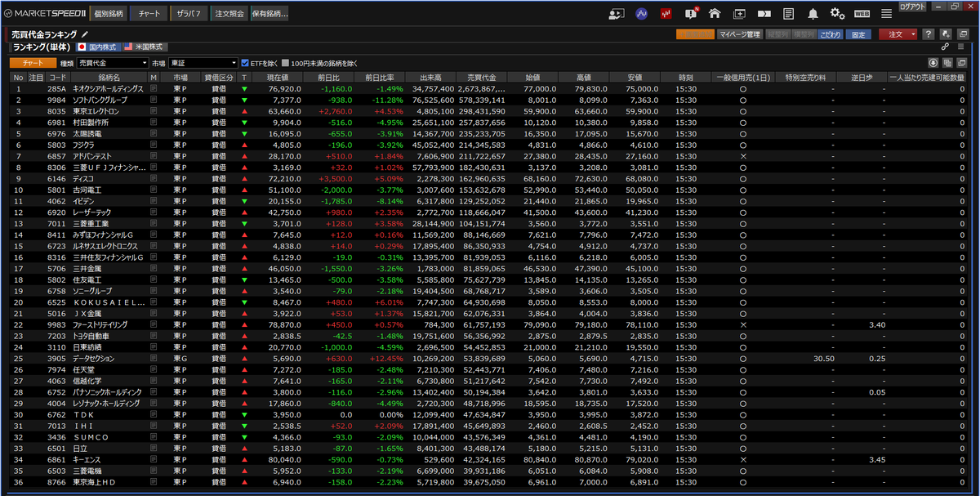Click the マイページ管理 button

click(740, 34)
